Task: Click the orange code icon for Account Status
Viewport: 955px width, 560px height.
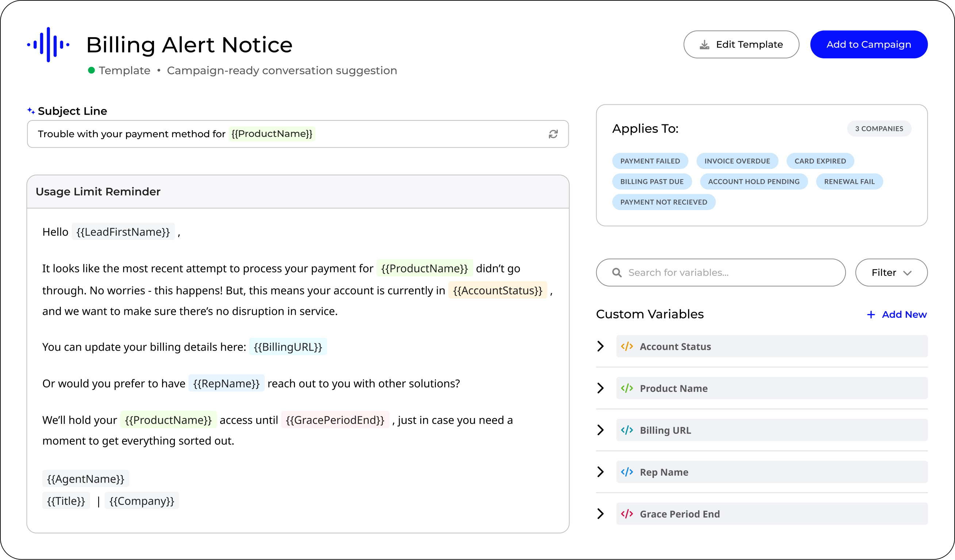Action: 627,346
